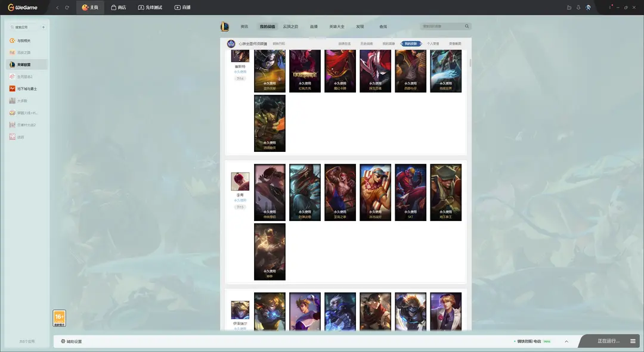The image size is (644, 352).
Task: Click the summoner profile avatar icon
Action: tap(231, 43)
